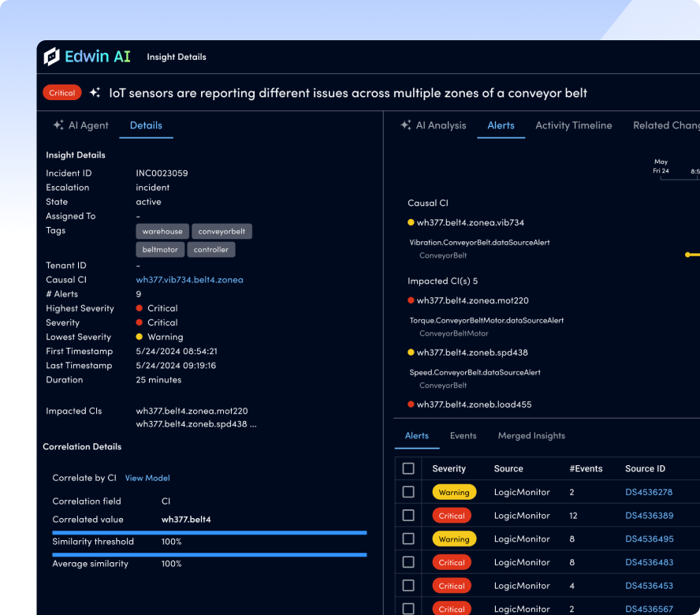Switch to the Events sub-tab
The height and width of the screenshot is (615, 700).
point(463,435)
